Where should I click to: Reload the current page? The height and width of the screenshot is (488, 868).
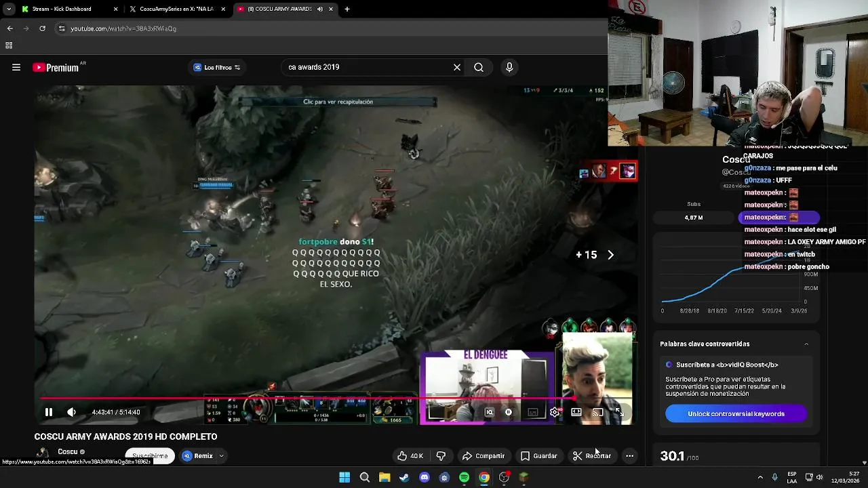(x=42, y=28)
